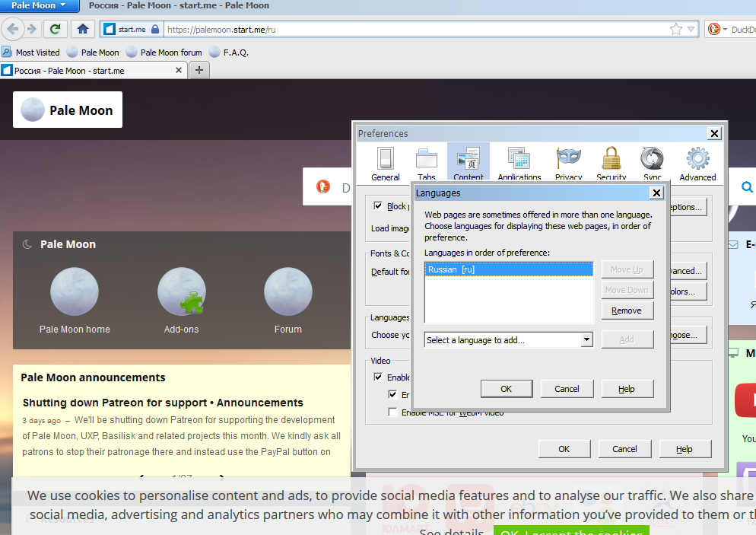Click the Pale Moon logo card on the page
Screen dimensions: 756x535
click(68, 110)
